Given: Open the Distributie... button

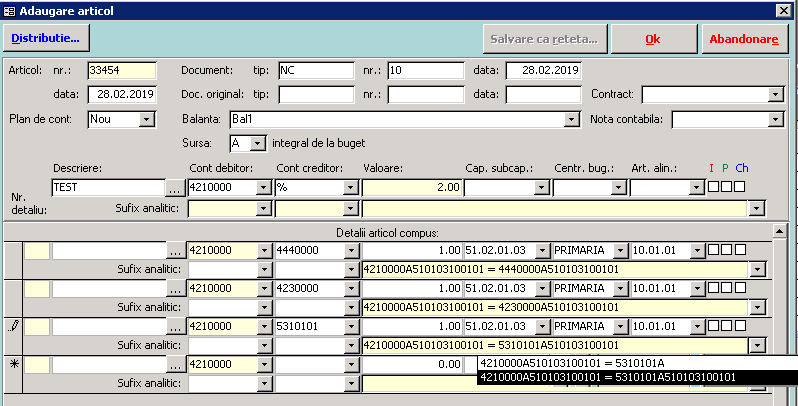Looking at the screenshot, I should pyautogui.click(x=46, y=39).
